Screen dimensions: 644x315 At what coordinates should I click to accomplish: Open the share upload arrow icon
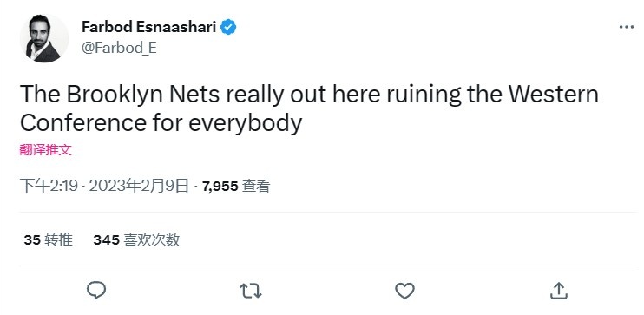click(559, 291)
